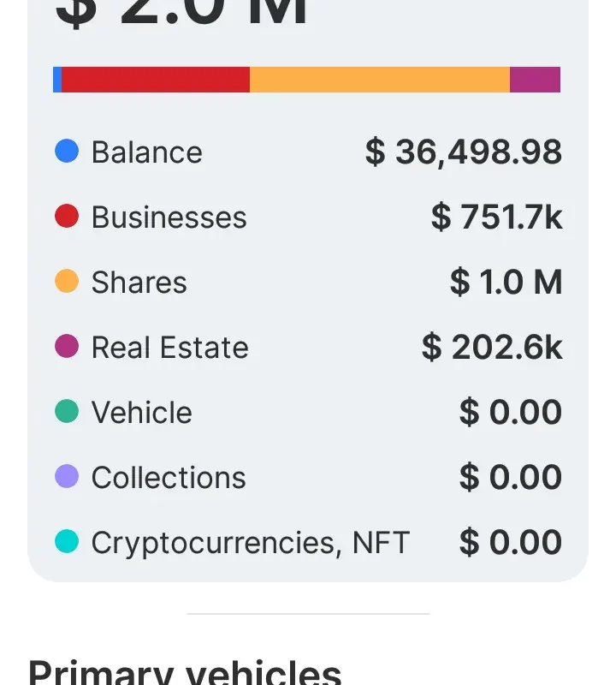Click the $ 751.7k businesses value

(x=496, y=217)
